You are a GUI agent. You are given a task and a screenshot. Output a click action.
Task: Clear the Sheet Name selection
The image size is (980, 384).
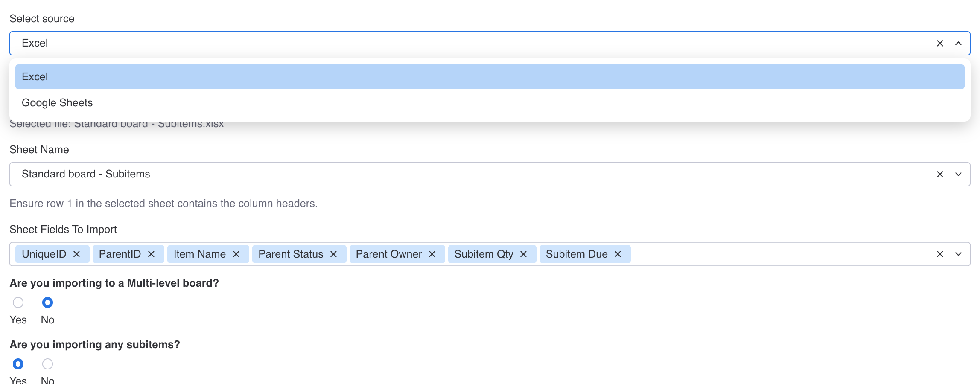pos(939,175)
